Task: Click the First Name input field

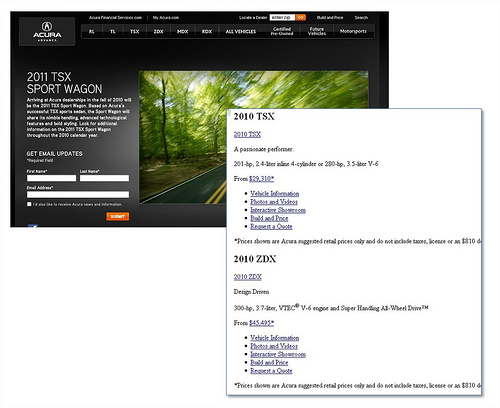Action: (51, 178)
